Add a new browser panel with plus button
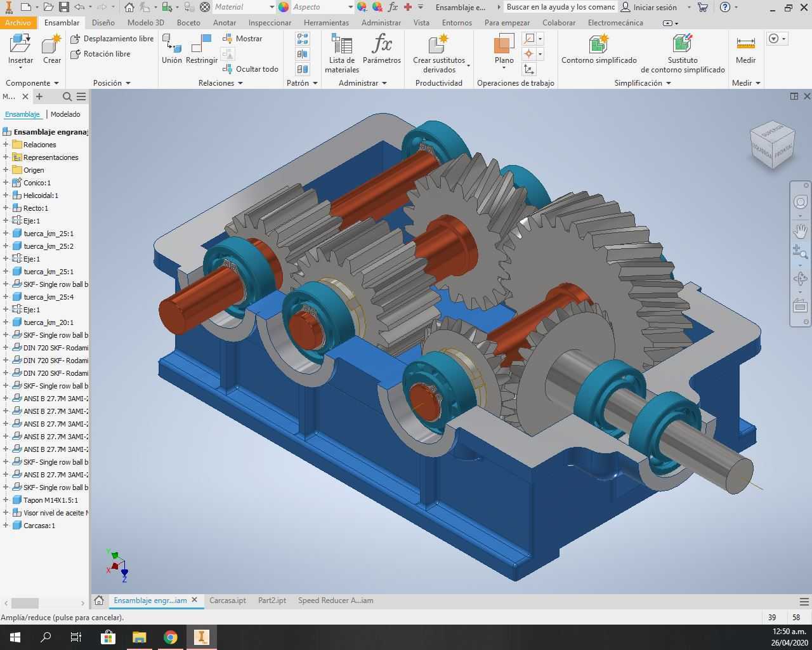Image resolution: width=812 pixels, height=650 pixels. click(39, 96)
